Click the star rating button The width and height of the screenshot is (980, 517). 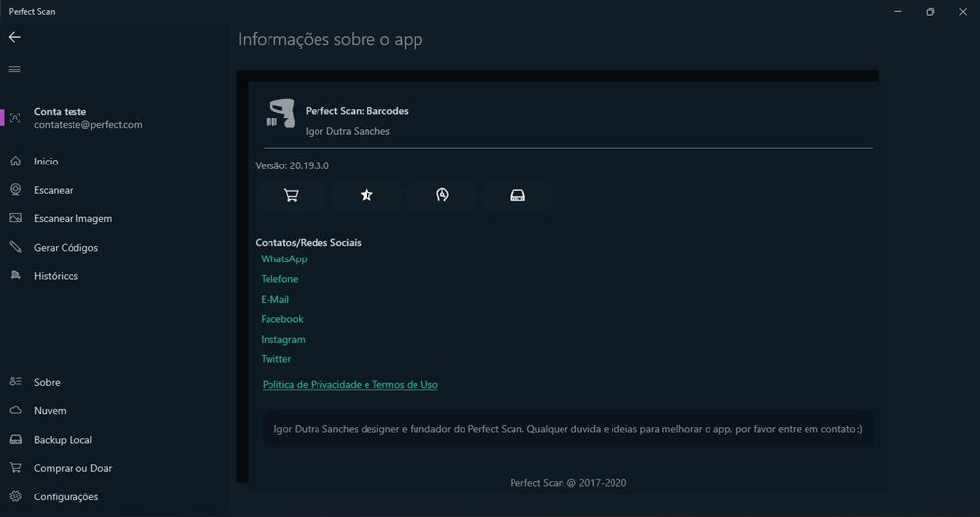coord(367,196)
